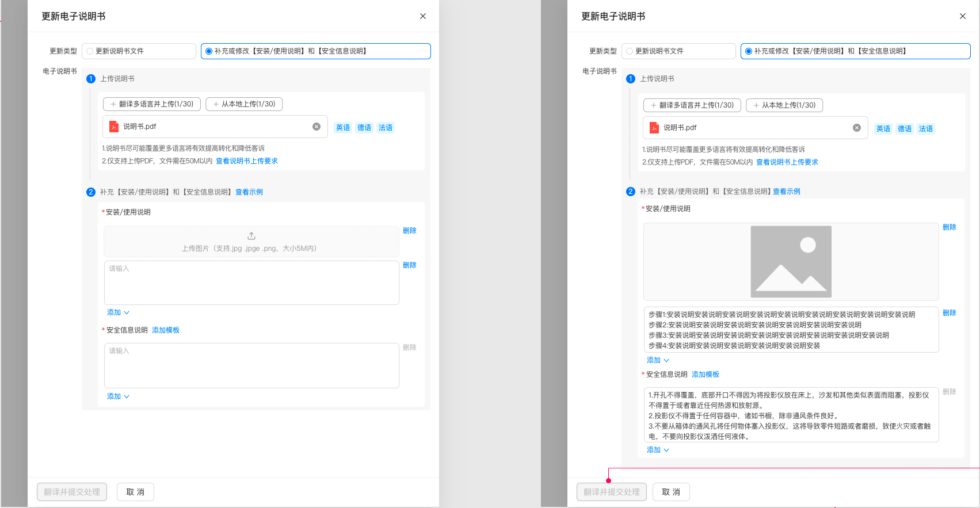980x508 pixels.
Task: Remove 说明书.pdf in the left dialog
Action: pos(317,127)
